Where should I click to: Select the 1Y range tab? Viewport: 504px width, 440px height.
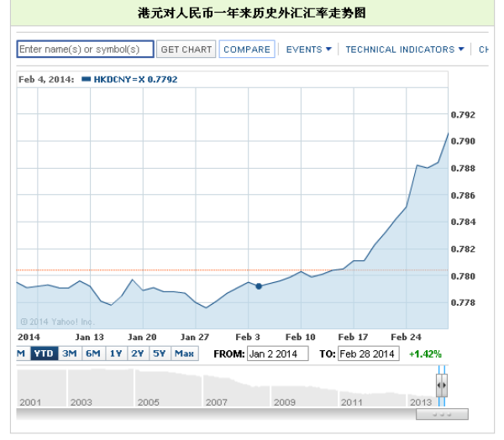116,354
